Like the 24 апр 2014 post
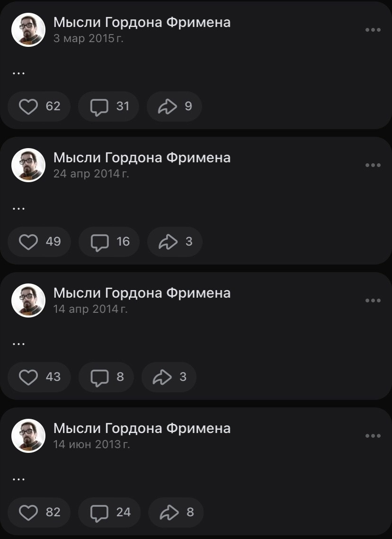Viewport: 392px width, 539px height. (39, 242)
